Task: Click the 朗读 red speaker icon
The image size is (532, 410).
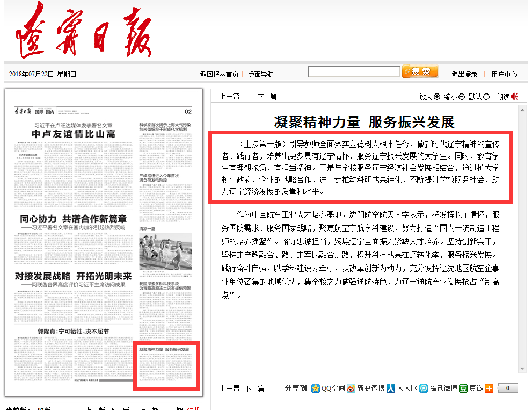Action: 514,97
